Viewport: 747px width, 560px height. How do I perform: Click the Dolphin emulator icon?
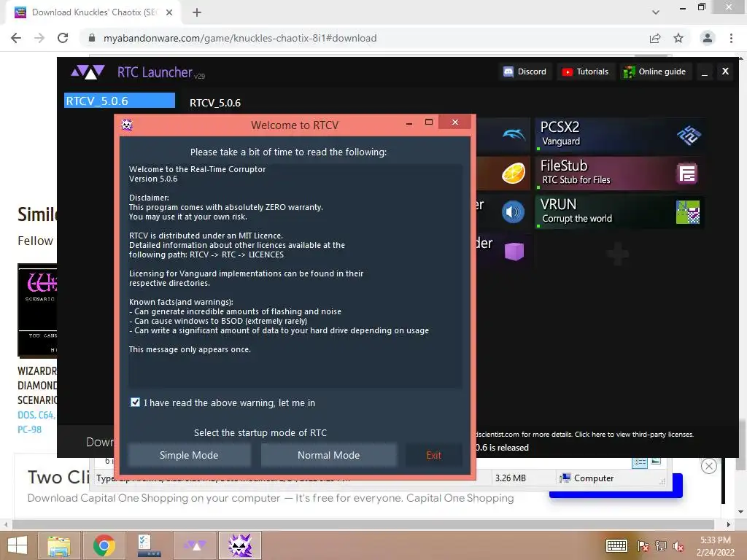click(514, 135)
